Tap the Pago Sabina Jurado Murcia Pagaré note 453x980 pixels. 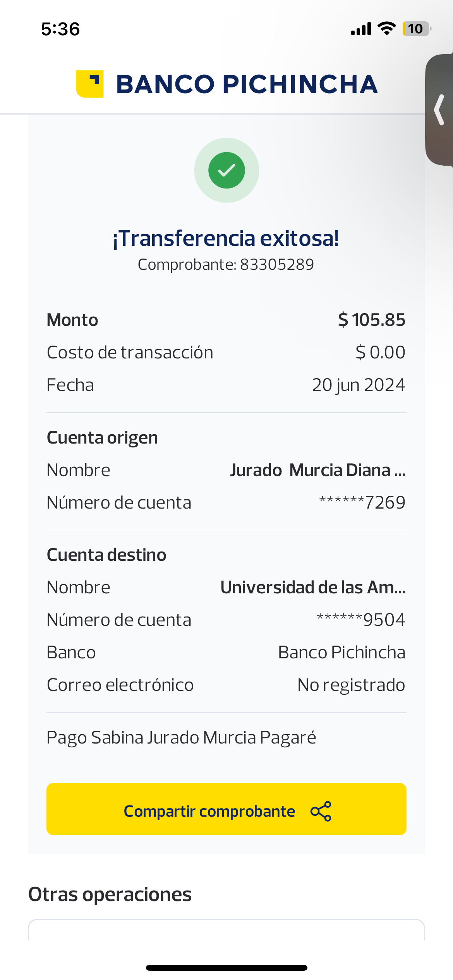[181, 738]
